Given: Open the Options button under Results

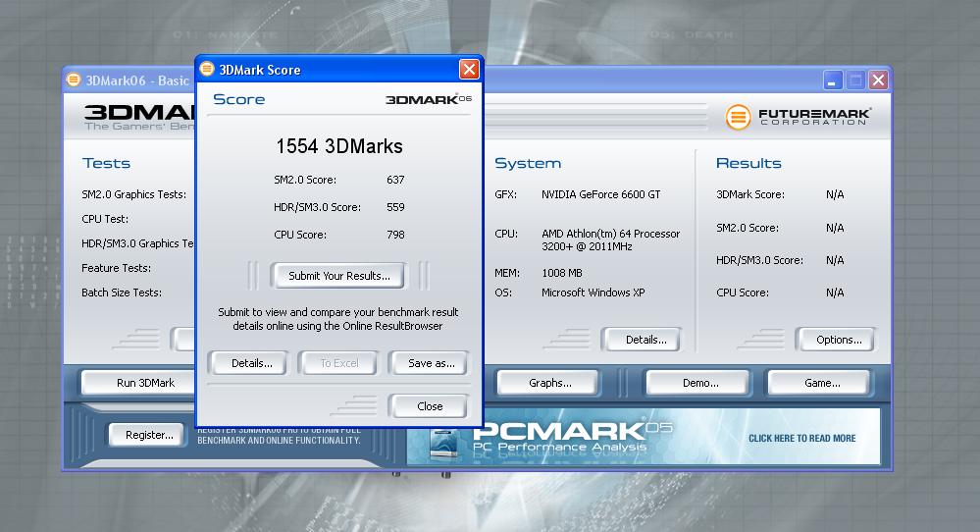Looking at the screenshot, I should tap(836, 340).
